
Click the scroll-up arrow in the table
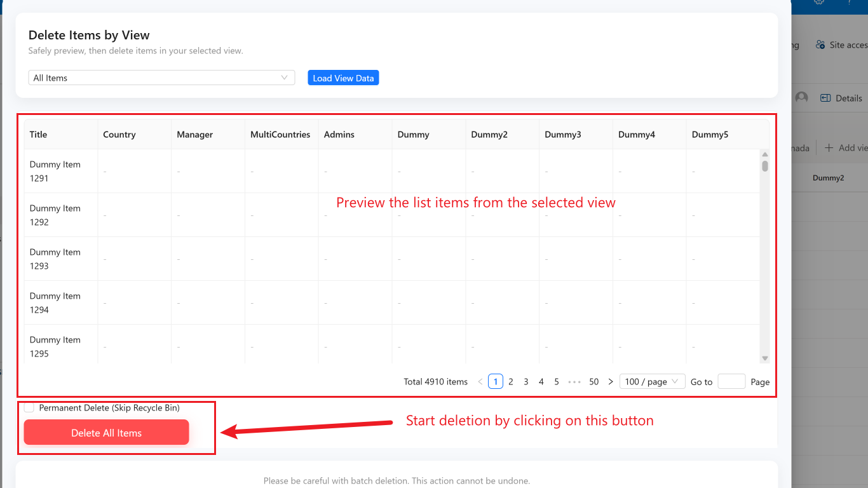(x=765, y=154)
